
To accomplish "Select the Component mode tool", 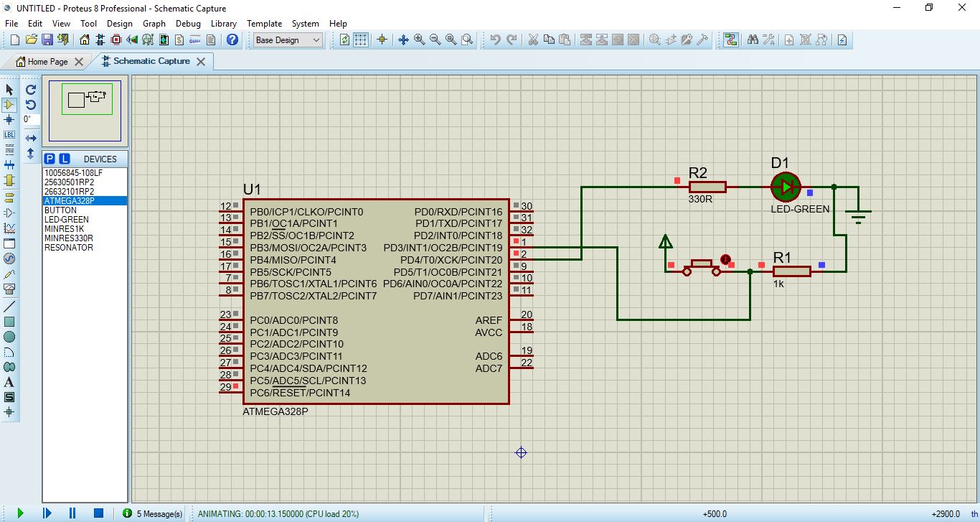I will point(9,105).
